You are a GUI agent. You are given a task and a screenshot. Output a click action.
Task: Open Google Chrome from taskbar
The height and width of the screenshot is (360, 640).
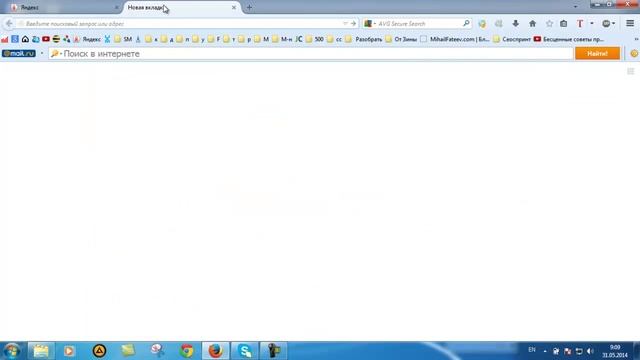click(187, 351)
